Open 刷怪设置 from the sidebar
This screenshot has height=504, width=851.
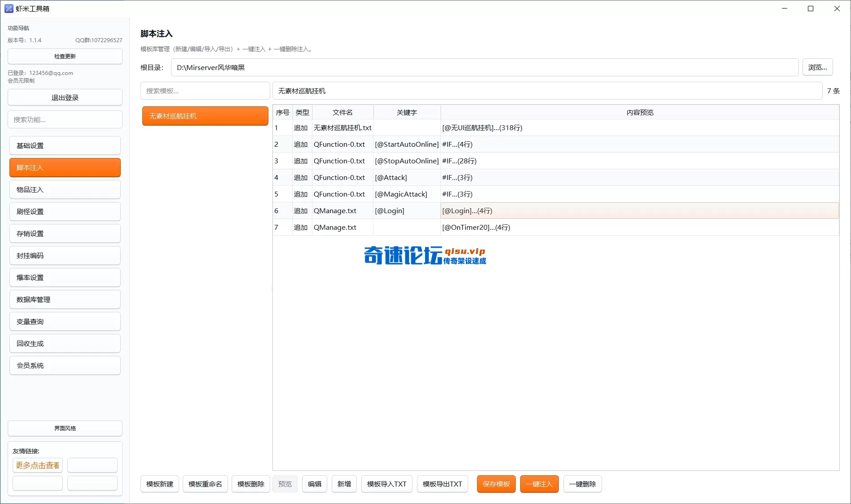[65, 211]
